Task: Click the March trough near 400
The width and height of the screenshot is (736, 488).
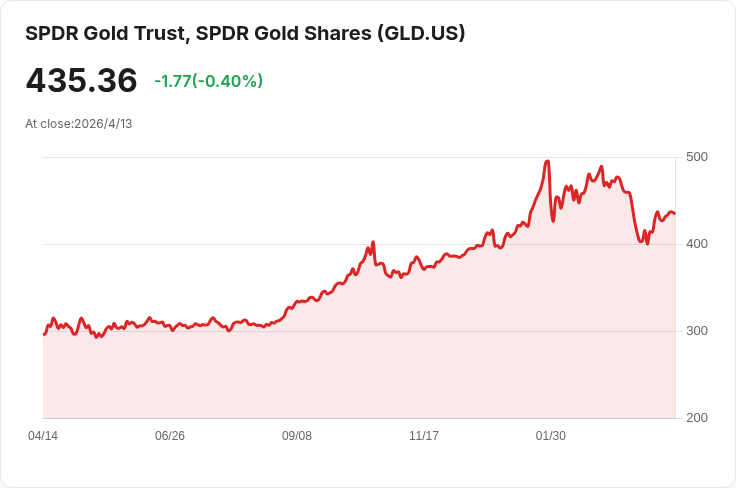Action: pyautogui.click(x=647, y=244)
